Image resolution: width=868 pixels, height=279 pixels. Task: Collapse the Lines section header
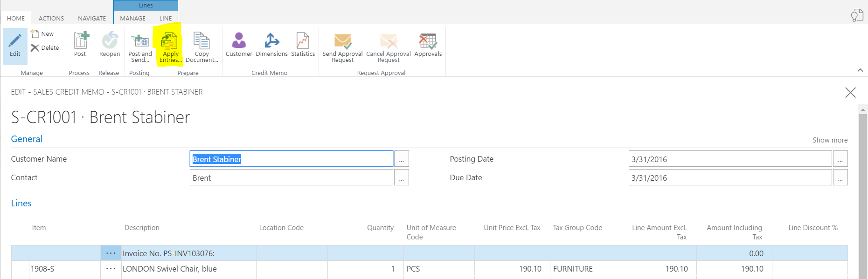coord(21,203)
